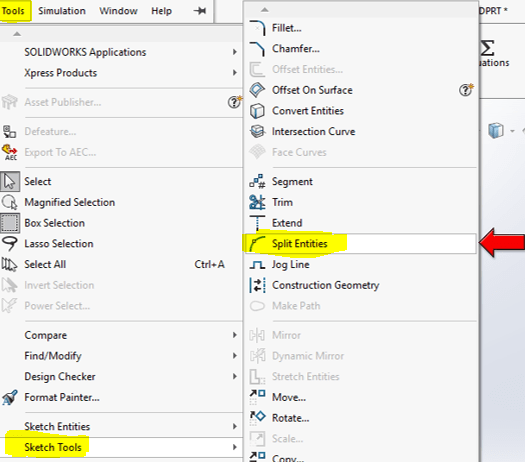
Task: Click the Construction Geometry icon
Action: [x=257, y=285]
